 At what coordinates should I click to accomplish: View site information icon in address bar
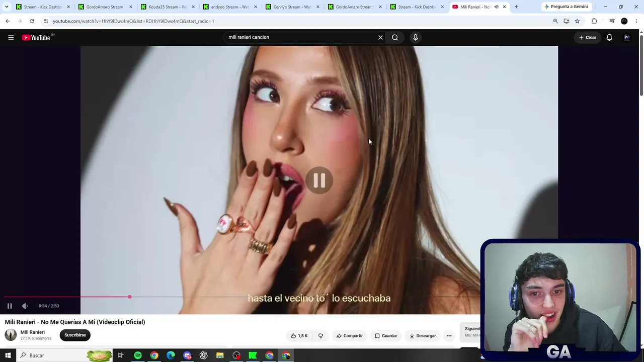(x=46, y=21)
